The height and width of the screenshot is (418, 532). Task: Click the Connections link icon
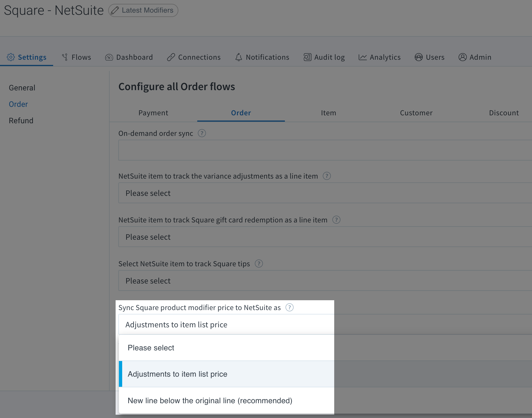click(x=171, y=57)
